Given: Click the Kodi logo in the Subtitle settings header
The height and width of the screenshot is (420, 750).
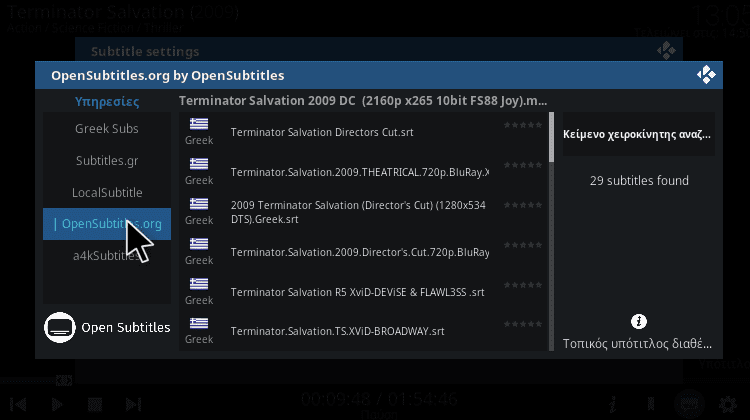Looking at the screenshot, I should tap(666, 50).
